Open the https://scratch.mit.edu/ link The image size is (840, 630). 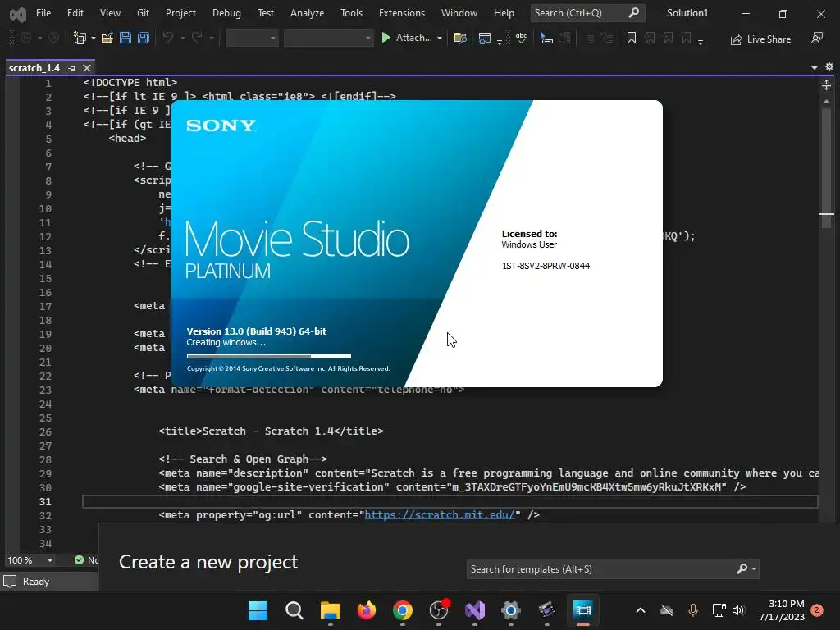[440, 515]
